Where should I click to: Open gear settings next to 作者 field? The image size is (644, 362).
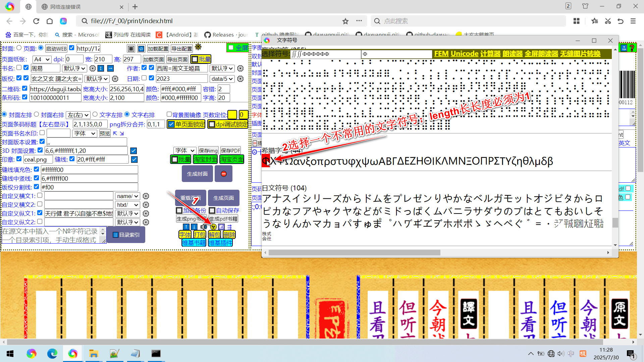(240, 68)
